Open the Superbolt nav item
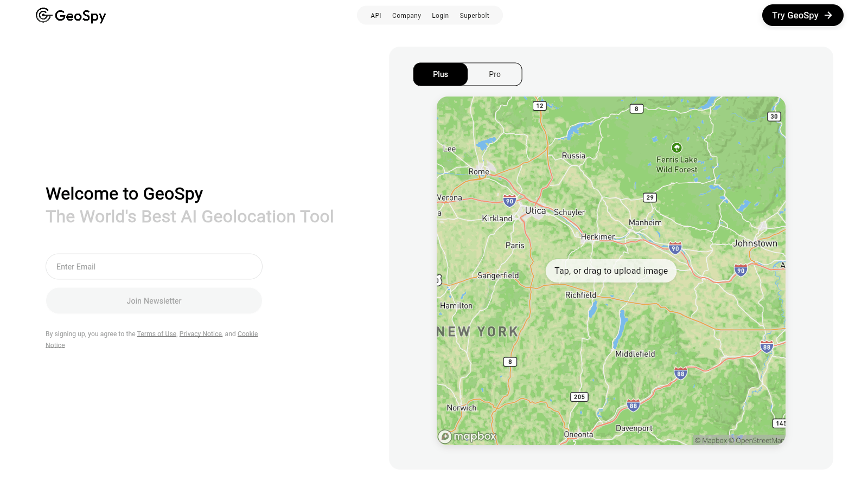This screenshot has width=868, height=488. pos(474,16)
